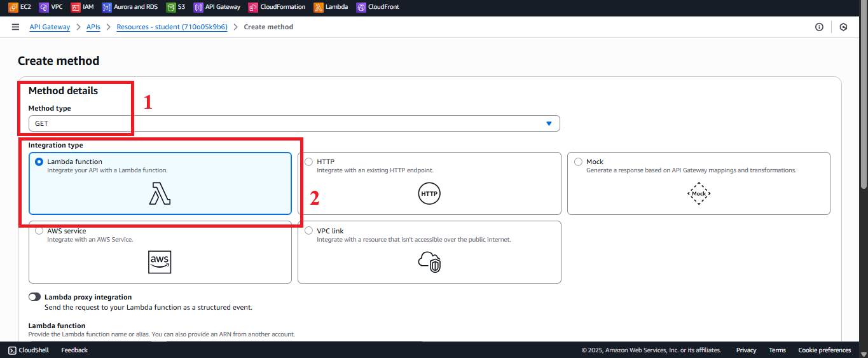Image resolution: width=868 pixels, height=358 pixels.
Task: Click the copyright Amazon Web Services text
Action: (651, 350)
